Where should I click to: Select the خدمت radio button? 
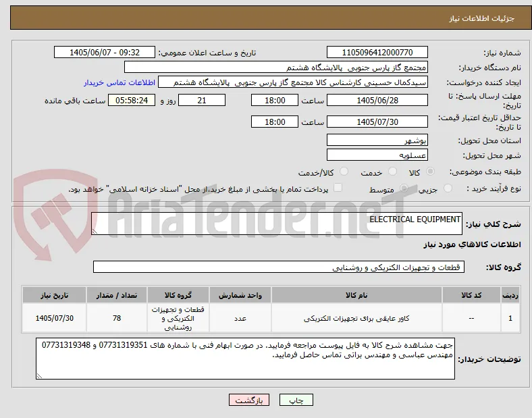pos(392,172)
